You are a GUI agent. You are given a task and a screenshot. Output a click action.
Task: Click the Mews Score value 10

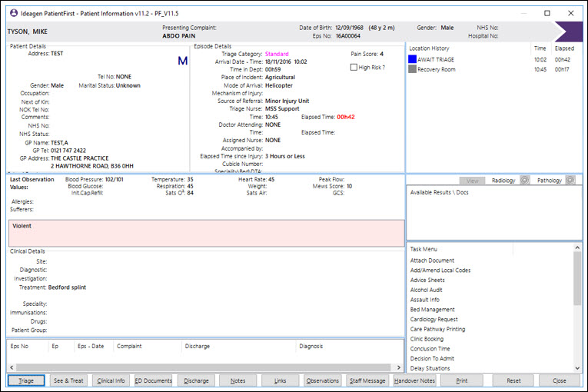[x=349, y=186]
